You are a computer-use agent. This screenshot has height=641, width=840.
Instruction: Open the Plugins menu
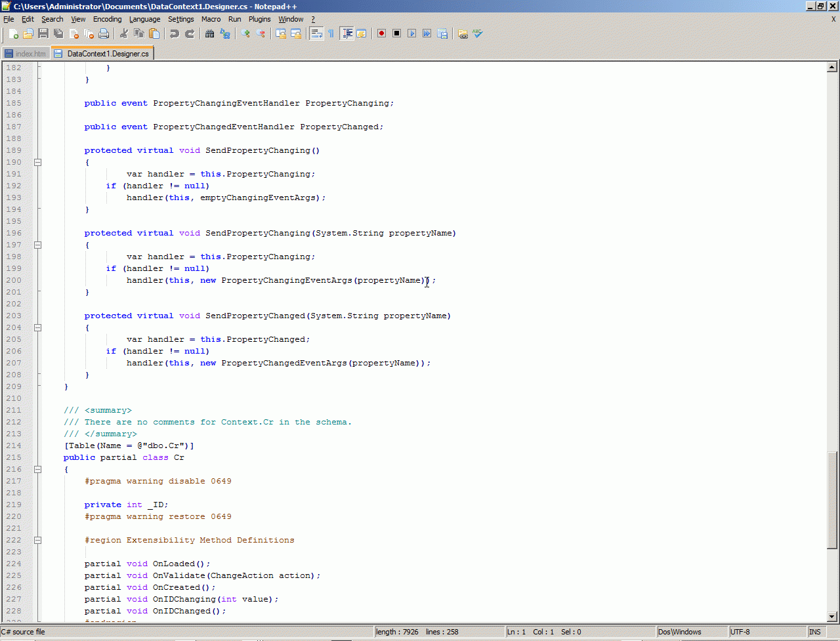pyautogui.click(x=259, y=19)
